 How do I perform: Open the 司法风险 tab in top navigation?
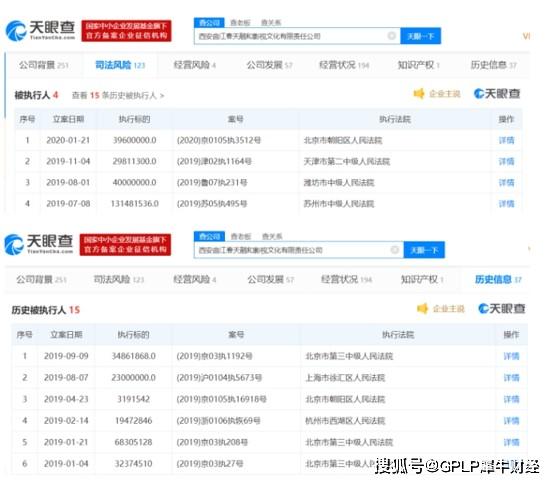click(120, 65)
